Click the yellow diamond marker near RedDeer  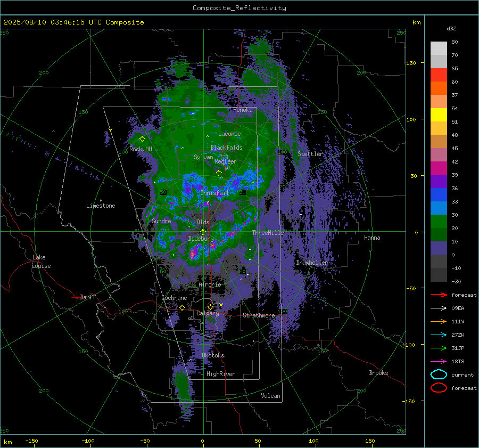(219, 173)
